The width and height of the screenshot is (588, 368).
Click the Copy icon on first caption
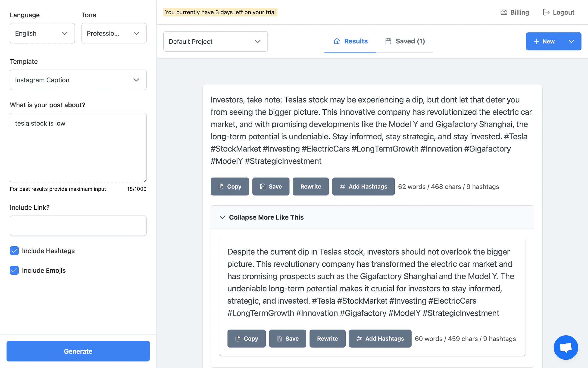[221, 187]
